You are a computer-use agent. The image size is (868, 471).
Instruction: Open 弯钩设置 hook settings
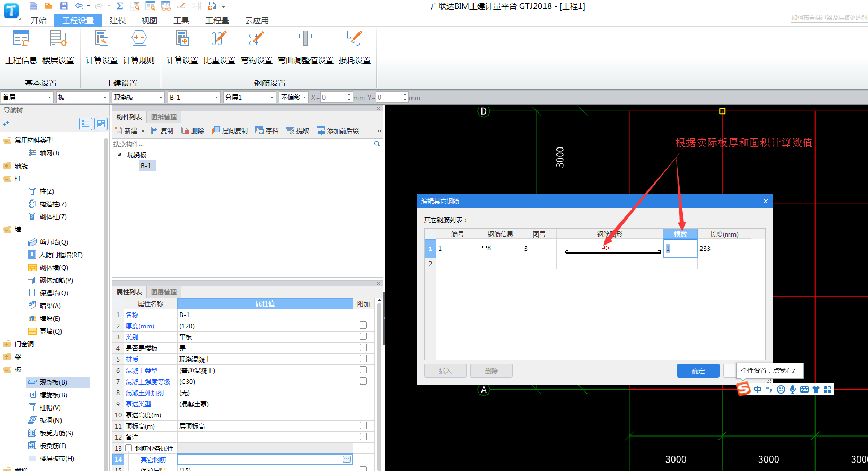tap(257, 48)
